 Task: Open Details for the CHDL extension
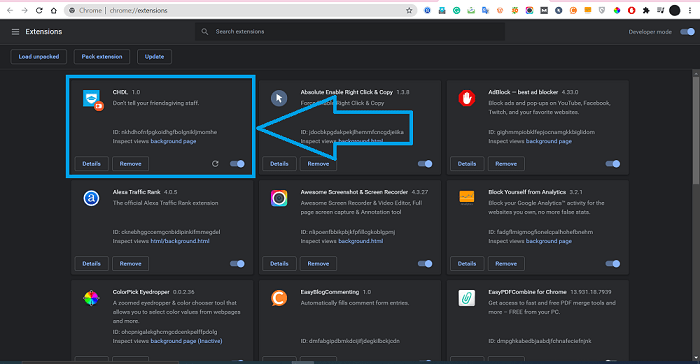(x=92, y=164)
